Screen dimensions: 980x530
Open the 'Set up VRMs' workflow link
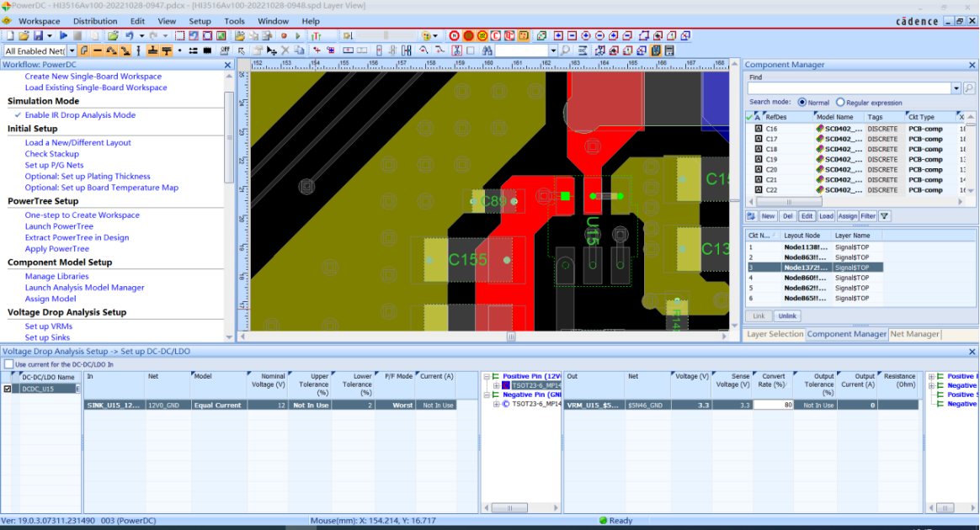click(49, 326)
